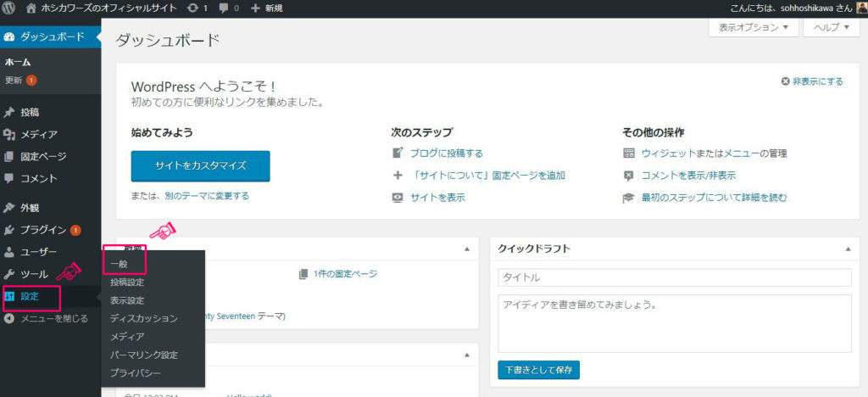
Task: Click the ウィジェット management grid icon
Action: 628,154
